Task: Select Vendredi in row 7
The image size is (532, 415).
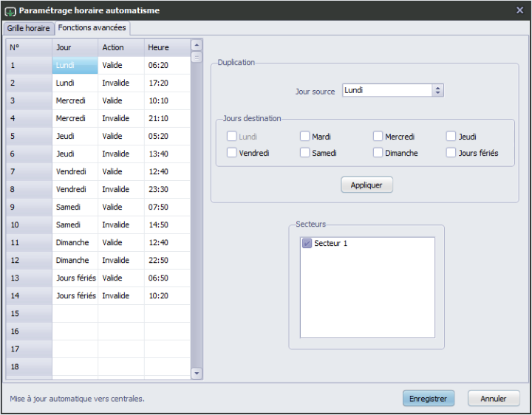Action: pyautogui.click(x=75, y=171)
